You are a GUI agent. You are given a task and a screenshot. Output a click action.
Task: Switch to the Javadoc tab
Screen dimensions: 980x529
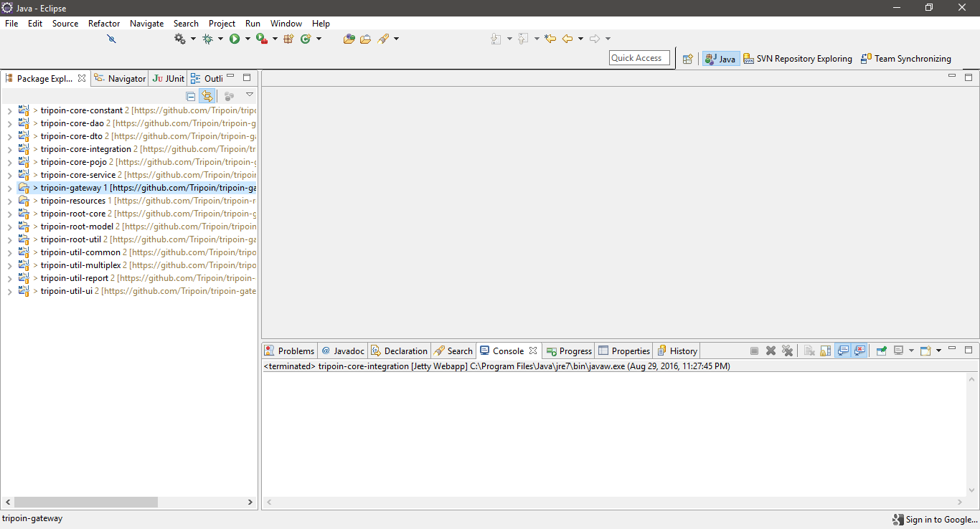(343, 351)
